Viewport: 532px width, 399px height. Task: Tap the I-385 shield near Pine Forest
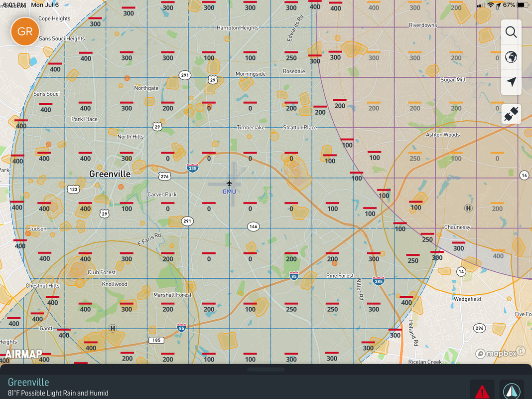click(x=378, y=281)
